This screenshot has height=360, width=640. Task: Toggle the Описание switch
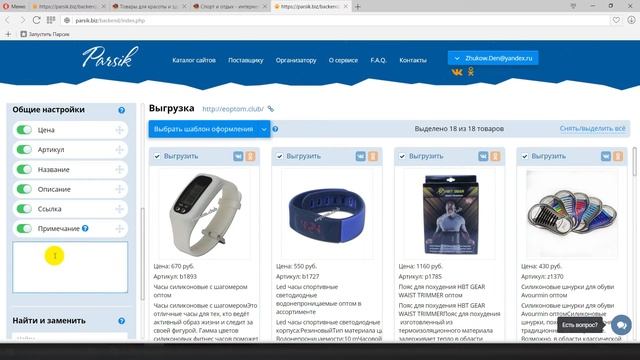point(24,189)
